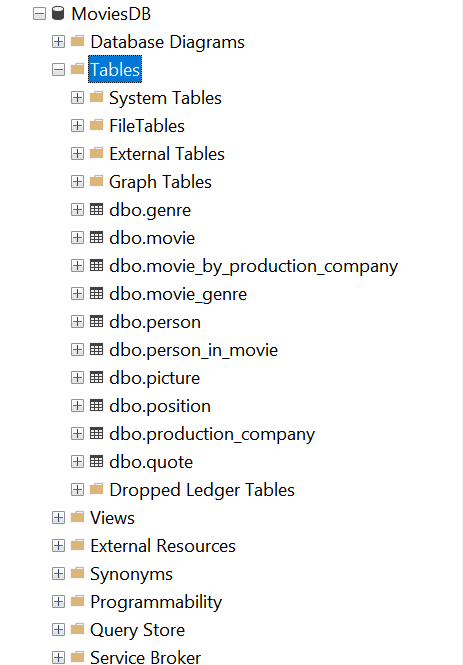Expand the dbo.position table node

click(x=77, y=405)
